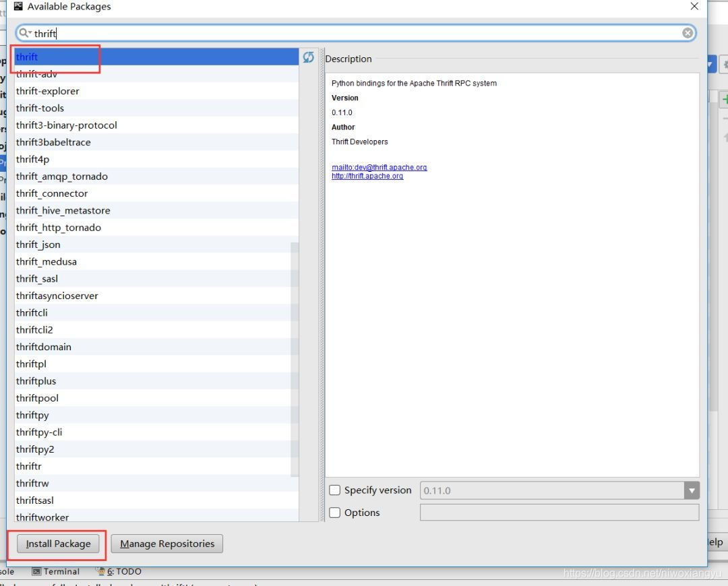
Task: Select the thrift_hive_metastore package
Action: pos(156,210)
